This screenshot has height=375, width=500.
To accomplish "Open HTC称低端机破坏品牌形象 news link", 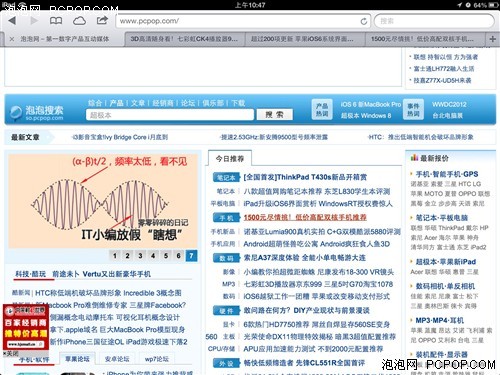I will coord(108,293).
